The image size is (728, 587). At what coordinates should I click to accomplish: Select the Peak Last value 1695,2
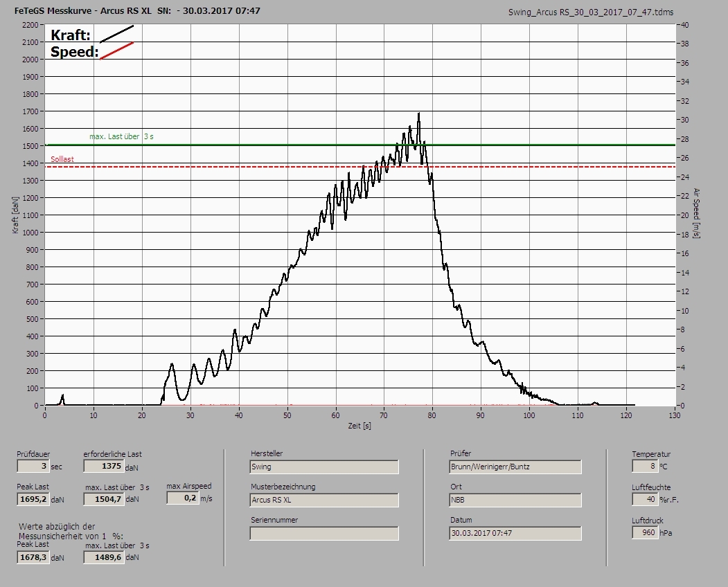(33, 499)
